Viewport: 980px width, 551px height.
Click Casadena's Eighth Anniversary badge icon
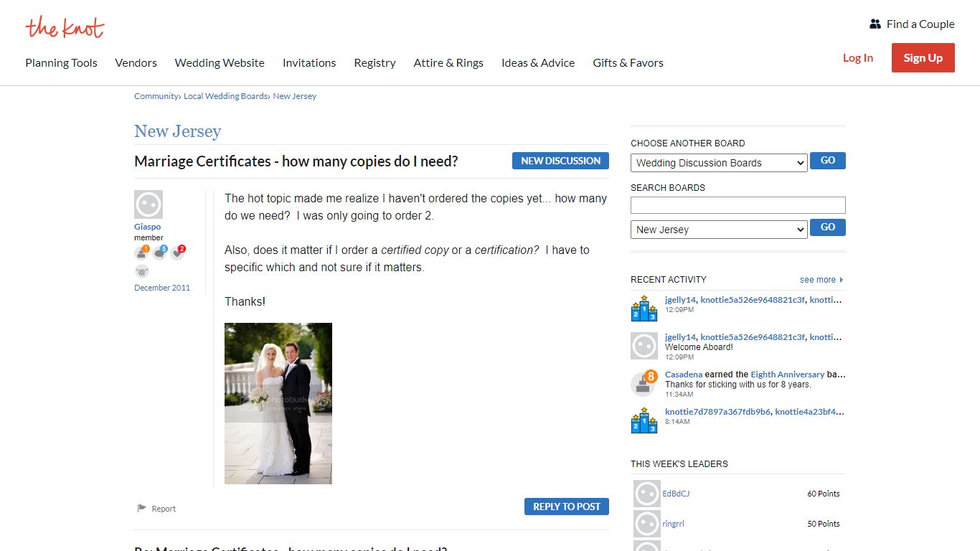[x=644, y=383]
